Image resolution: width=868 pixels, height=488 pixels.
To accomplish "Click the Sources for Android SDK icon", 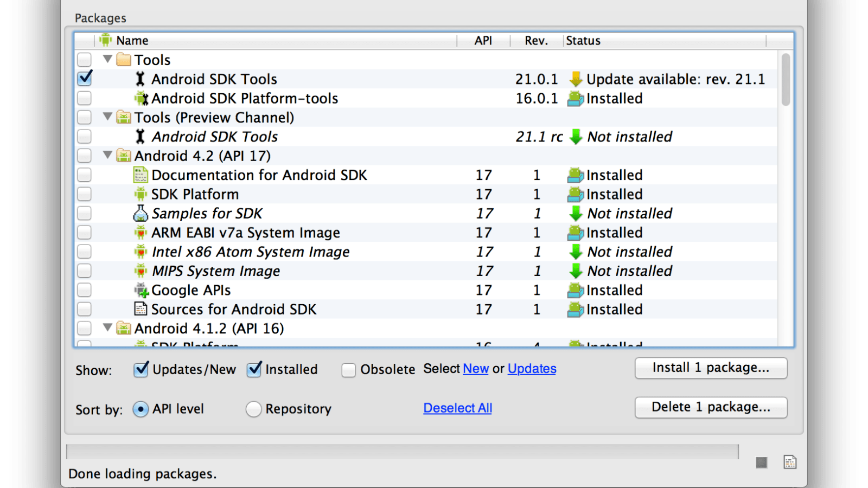I will coord(141,309).
